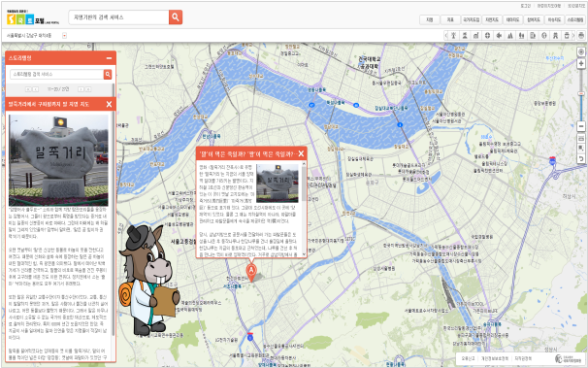
Task: Click the red A map marker pin
Action: (251, 272)
